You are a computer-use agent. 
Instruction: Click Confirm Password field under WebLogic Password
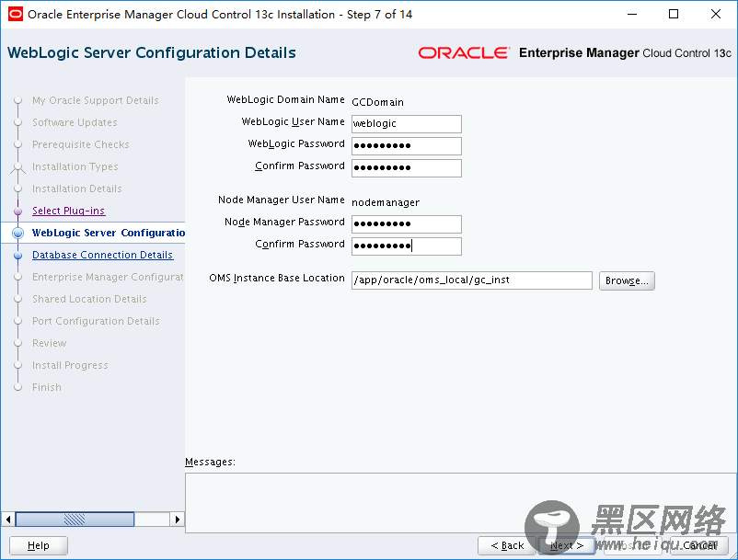pos(406,168)
